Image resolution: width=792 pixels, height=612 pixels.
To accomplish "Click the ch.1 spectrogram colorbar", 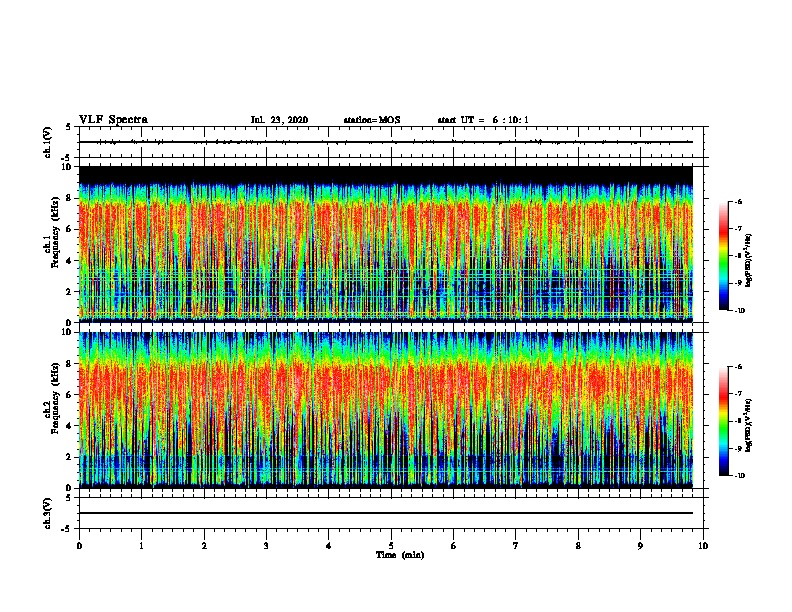I will click(723, 256).
